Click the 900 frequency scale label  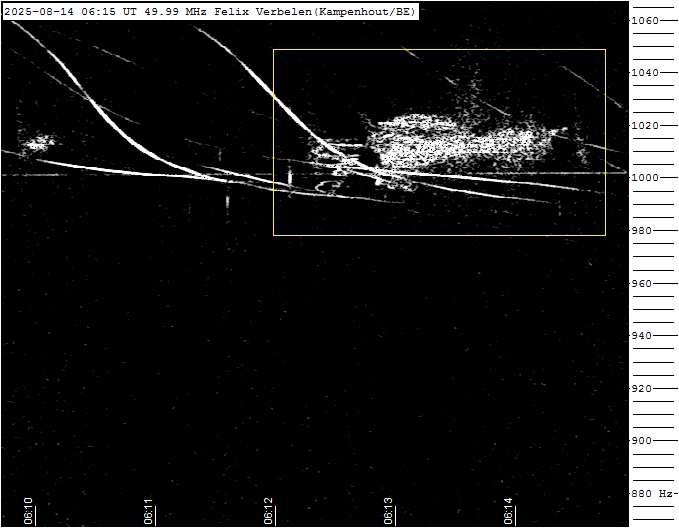642,441
